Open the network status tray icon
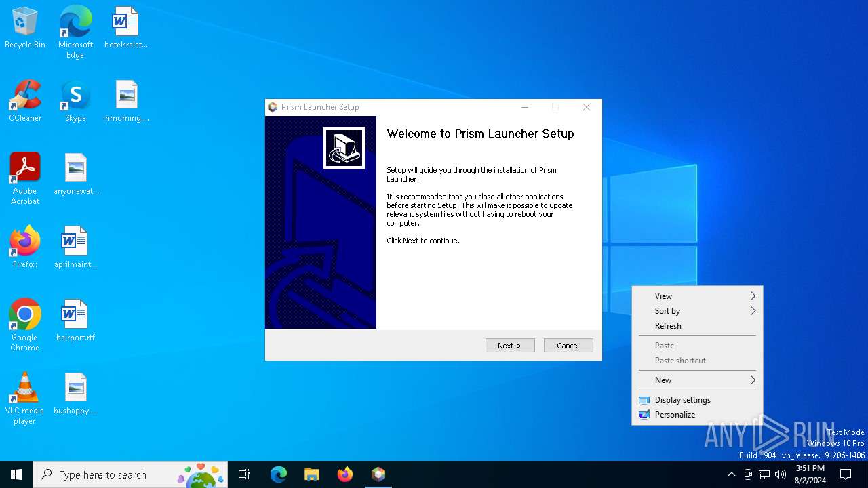The height and width of the screenshot is (488, 868). [764, 474]
